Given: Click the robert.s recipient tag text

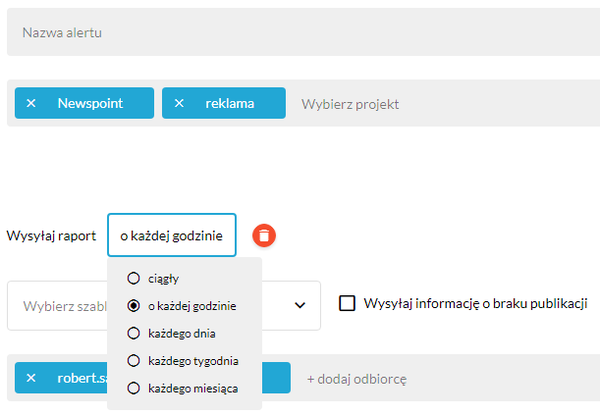Looking at the screenshot, I should [x=82, y=378].
